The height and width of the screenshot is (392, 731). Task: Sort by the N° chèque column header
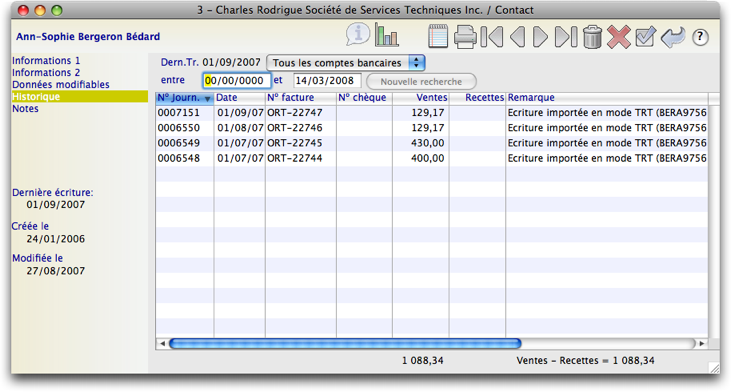pyautogui.click(x=364, y=98)
